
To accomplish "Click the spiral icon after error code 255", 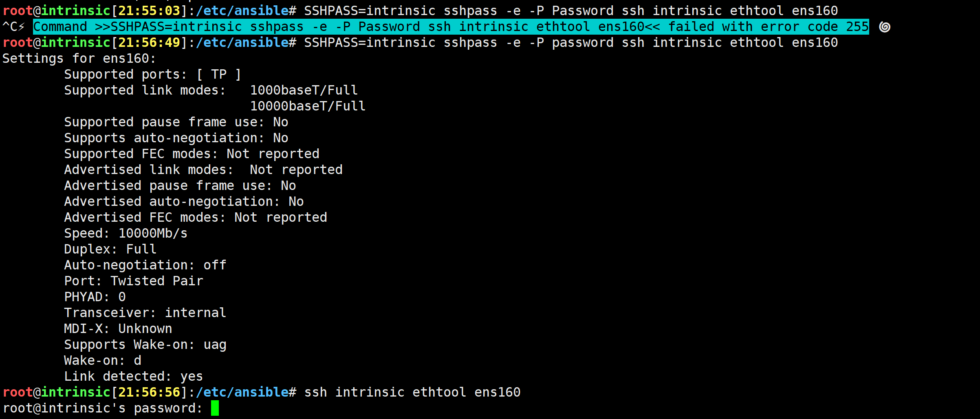I will pyautogui.click(x=884, y=27).
